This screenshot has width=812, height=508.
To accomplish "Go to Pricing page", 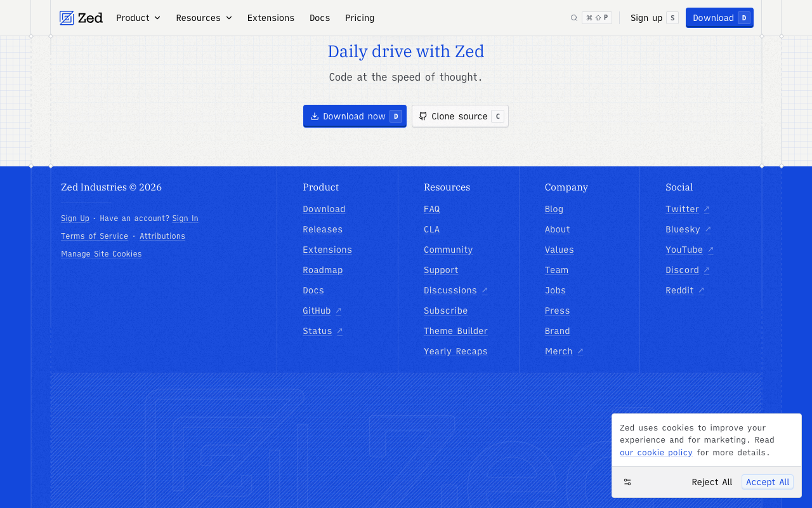I will pyautogui.click(x=360, y=18).
